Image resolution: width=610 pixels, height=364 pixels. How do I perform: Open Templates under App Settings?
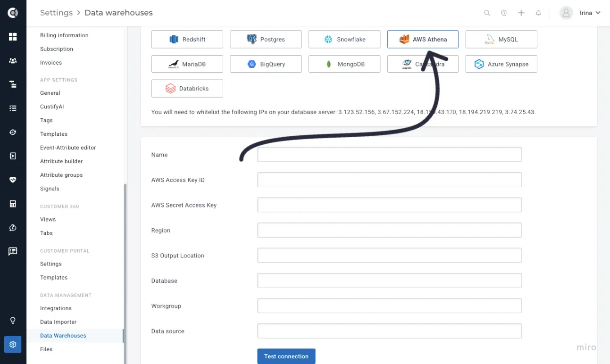coord(54,134)
